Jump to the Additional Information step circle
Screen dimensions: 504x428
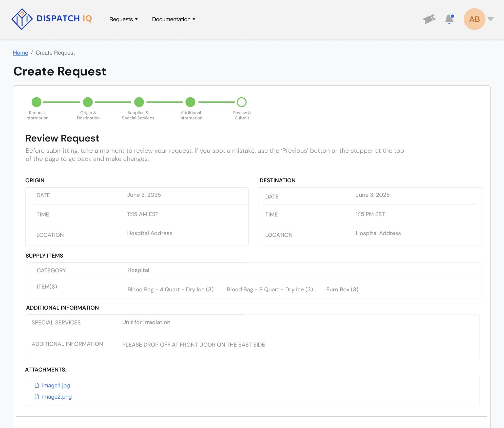coord(190,102)
